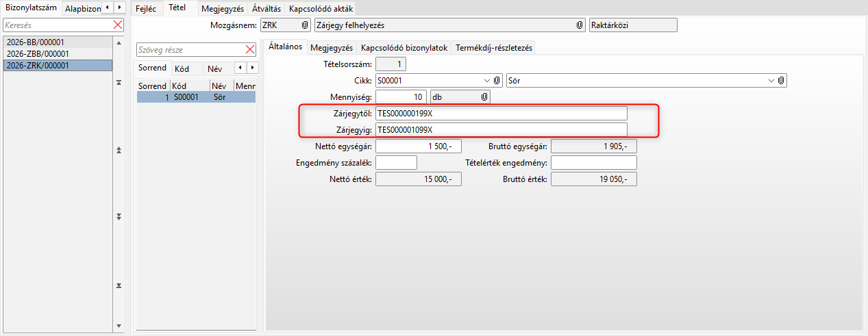The image size is (868, 336).
Task: Click scroll-down arrow of document list
Action: point(119,326)
